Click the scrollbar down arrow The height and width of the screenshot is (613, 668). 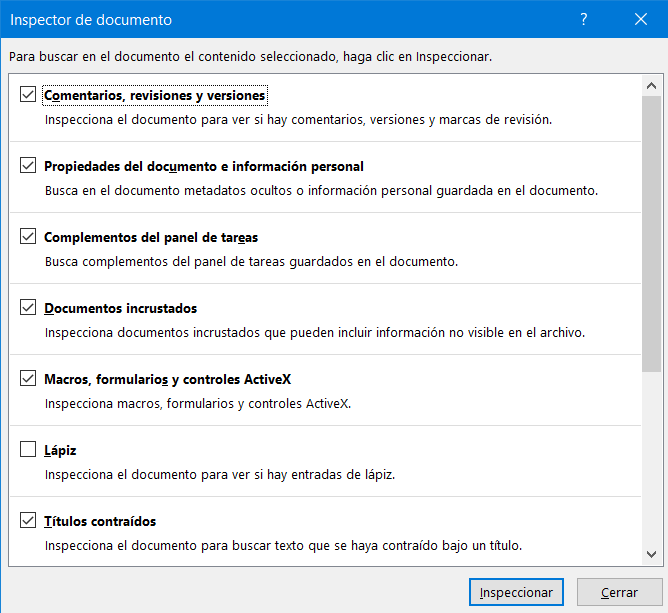651,554
